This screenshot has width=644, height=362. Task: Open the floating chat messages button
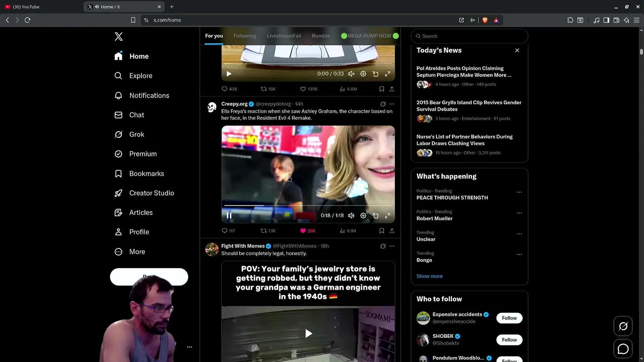tap(623, 349)
